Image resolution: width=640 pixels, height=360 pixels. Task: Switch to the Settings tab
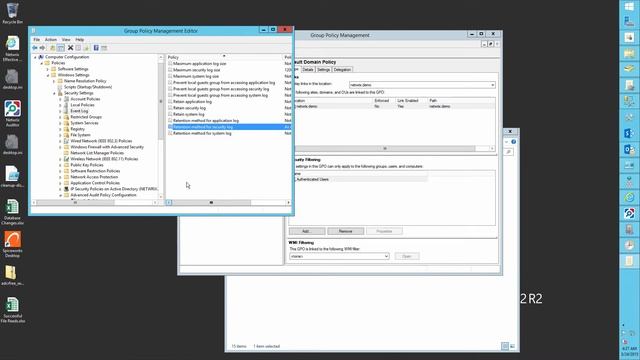tap(323, 70)
